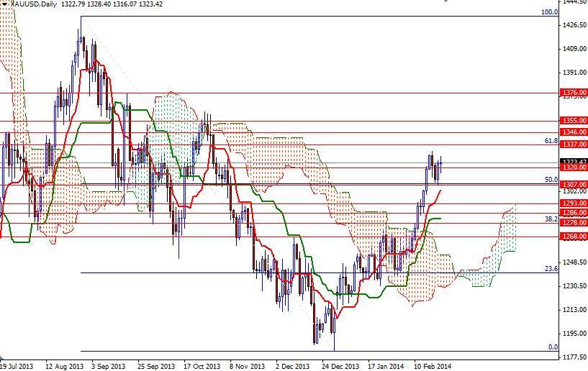The height and width of the screenshot is (371, 588).
Task: Click the chart shift marker on top edge
Action: pos(445,1)
